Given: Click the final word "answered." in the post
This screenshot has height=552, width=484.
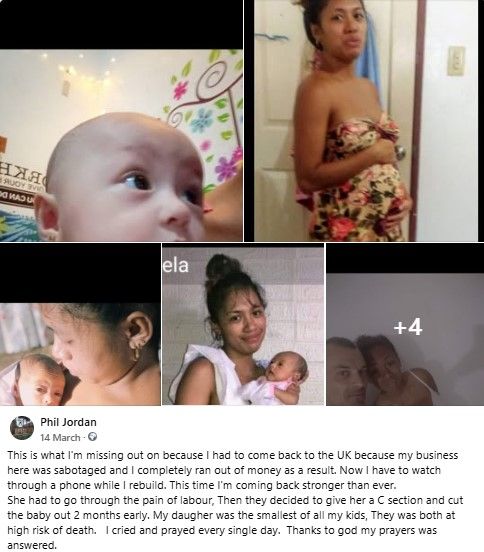Looking at the screenshot, I should pos(32,545).
